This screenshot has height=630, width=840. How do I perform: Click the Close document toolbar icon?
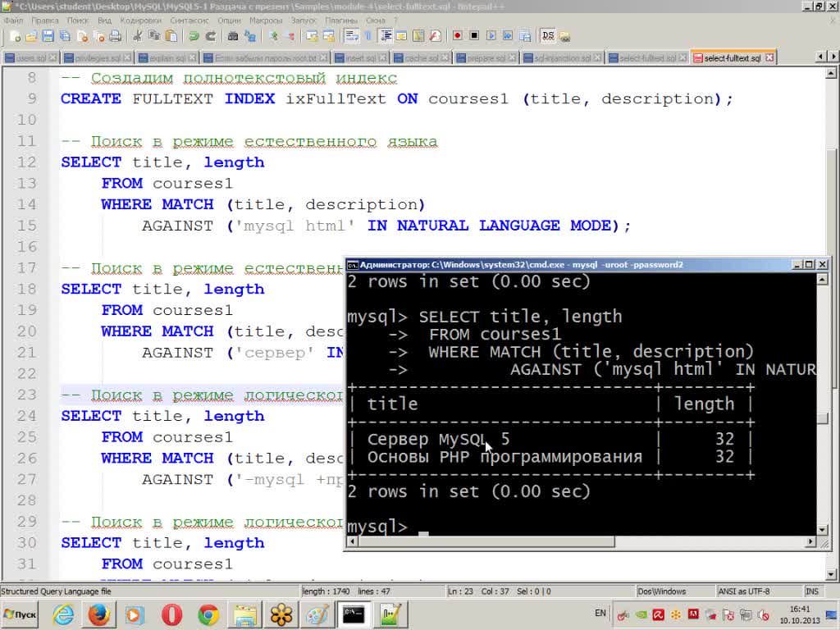pyautogui.click(x=82, y=36)
